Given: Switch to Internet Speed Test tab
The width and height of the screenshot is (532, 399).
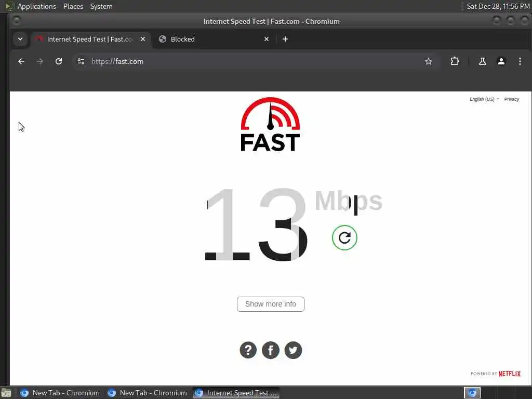Looking at the screenshot, I should click(x=91, y=39).
